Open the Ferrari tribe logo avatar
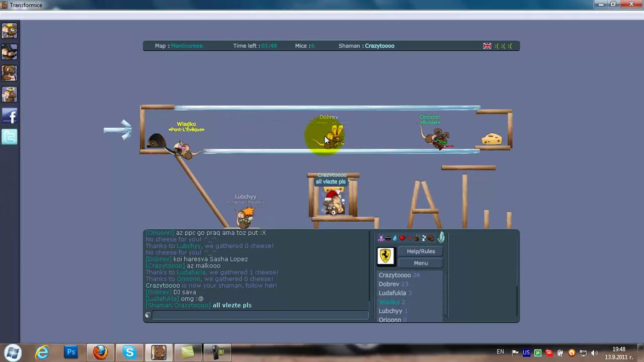 [385, 256]
